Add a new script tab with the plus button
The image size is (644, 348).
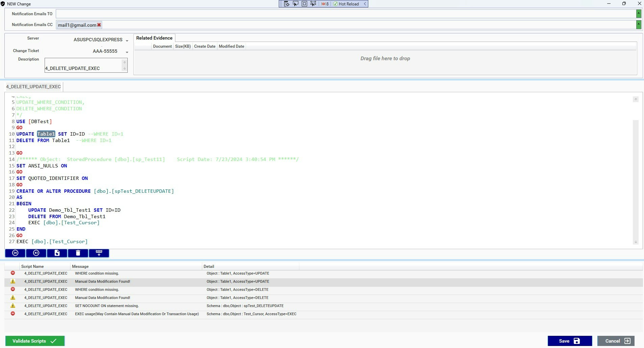tap(99, 253)
